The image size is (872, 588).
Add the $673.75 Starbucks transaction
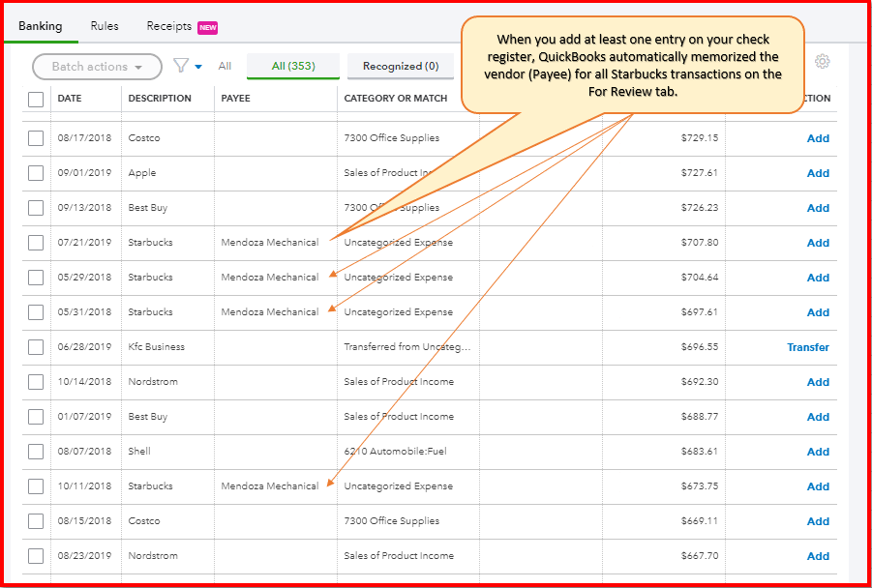pyautogui.click(x=818, y=486)
